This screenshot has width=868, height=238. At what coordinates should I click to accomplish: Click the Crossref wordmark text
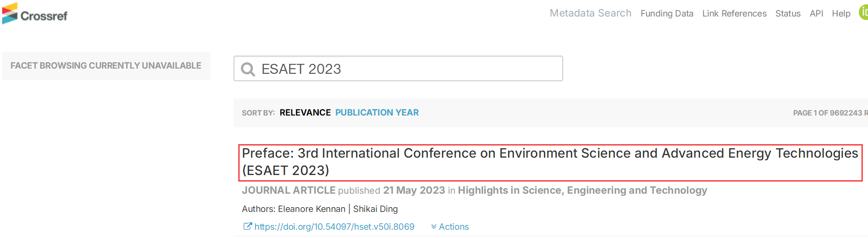tap(44, 16)
